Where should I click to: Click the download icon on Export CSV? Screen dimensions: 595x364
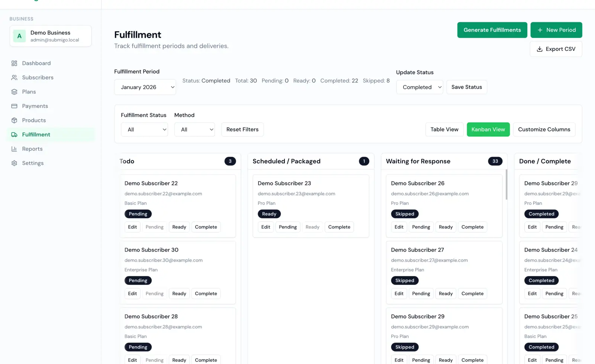pyautogui.click(x=540, y=49)
